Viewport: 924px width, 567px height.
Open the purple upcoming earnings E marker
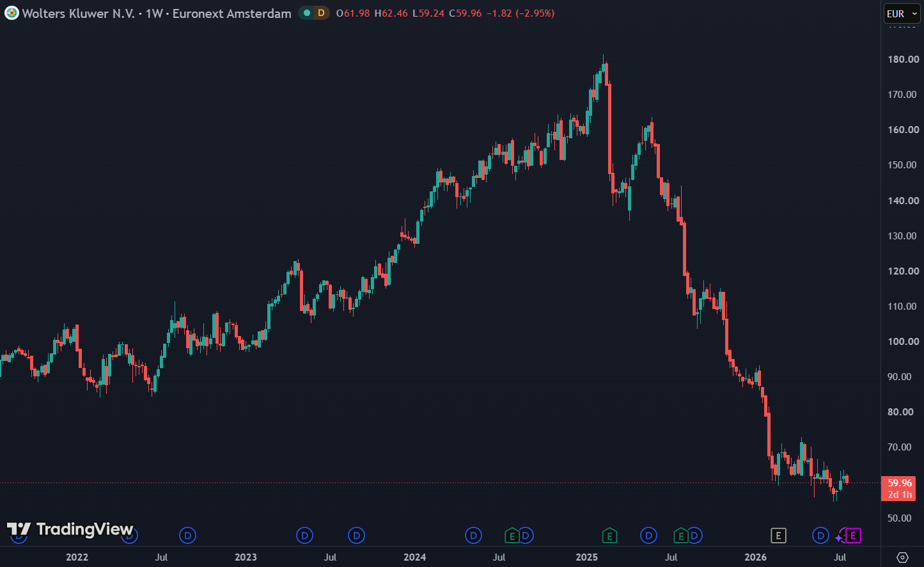pos(853,535)
